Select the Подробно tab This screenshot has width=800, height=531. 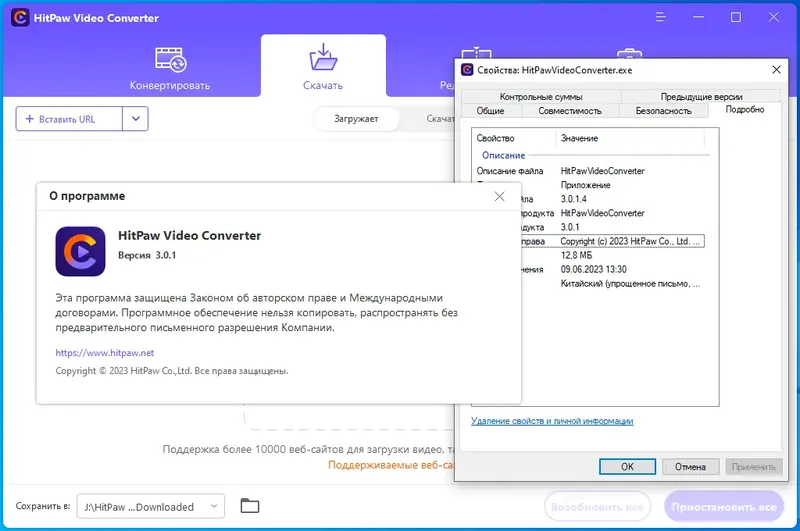click(x=745, y=110)
